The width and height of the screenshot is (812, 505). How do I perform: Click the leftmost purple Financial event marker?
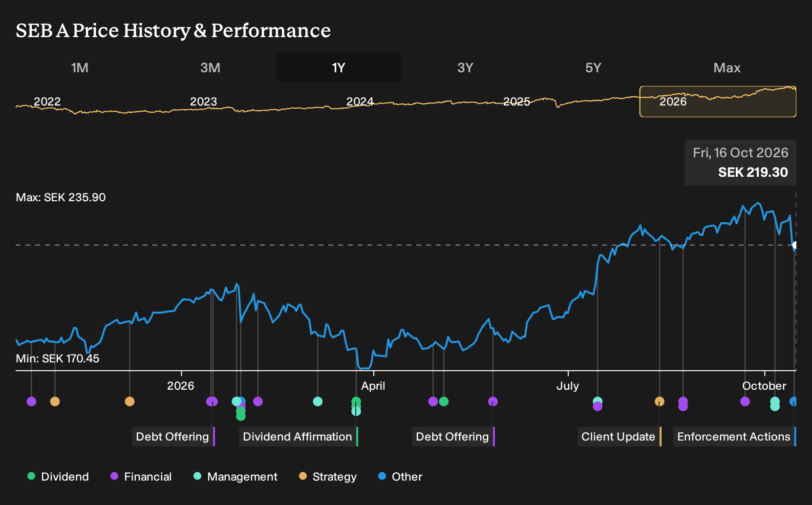(x=31, y=401)
